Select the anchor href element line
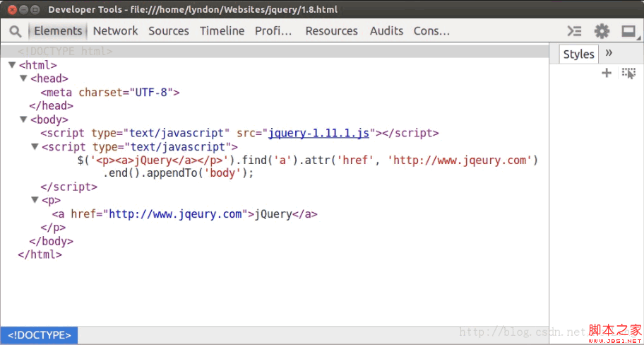Image resolution: width=644 pixels, height=345 pixels. [184, 214]
